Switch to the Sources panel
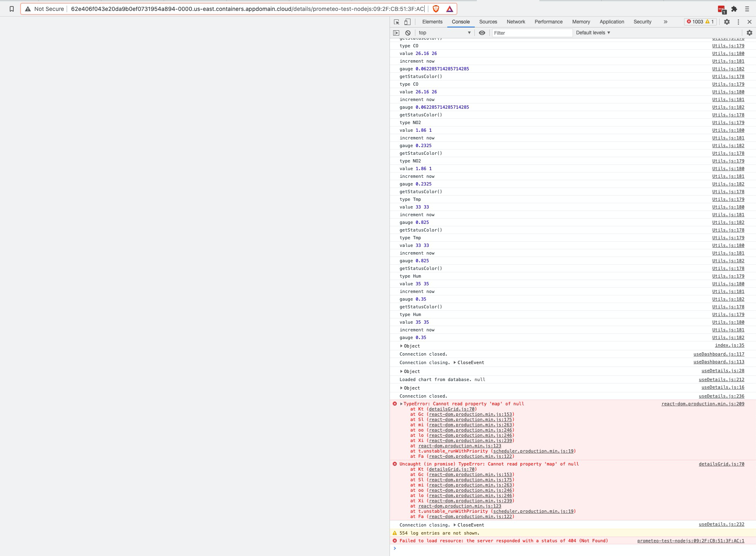The width and height of the screenshot is (756, 556). pyautogui.click(x=488, y=22)
